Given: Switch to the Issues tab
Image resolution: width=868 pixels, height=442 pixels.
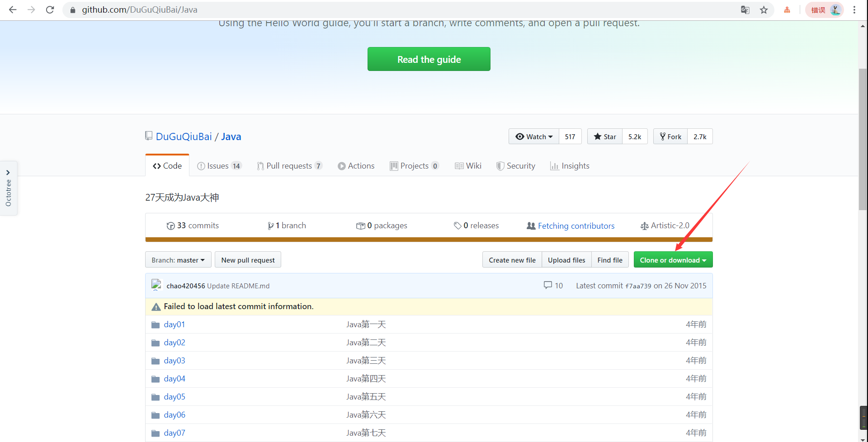Looking at the screenshot, I should pyautogui.click(x=219, y=166).
